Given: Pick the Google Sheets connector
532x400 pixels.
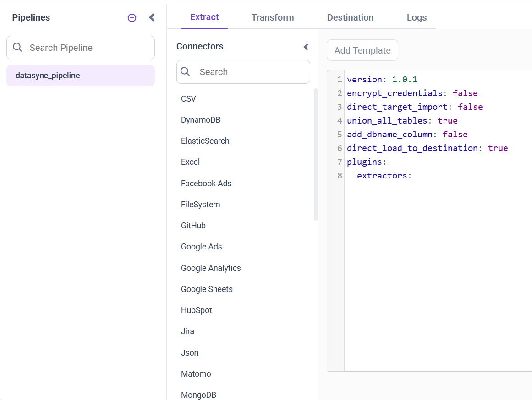Looking at the screenshot, I should point(207,289).
